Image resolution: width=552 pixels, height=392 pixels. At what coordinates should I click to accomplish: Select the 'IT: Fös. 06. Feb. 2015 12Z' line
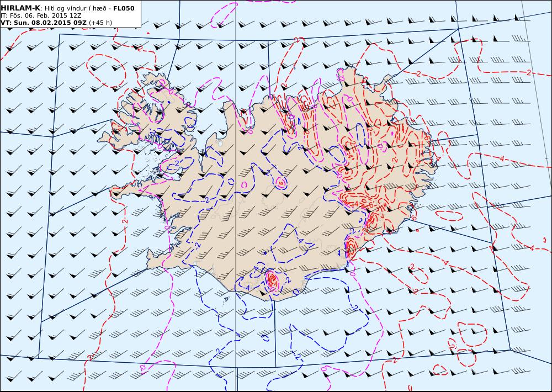coord(41,15)
